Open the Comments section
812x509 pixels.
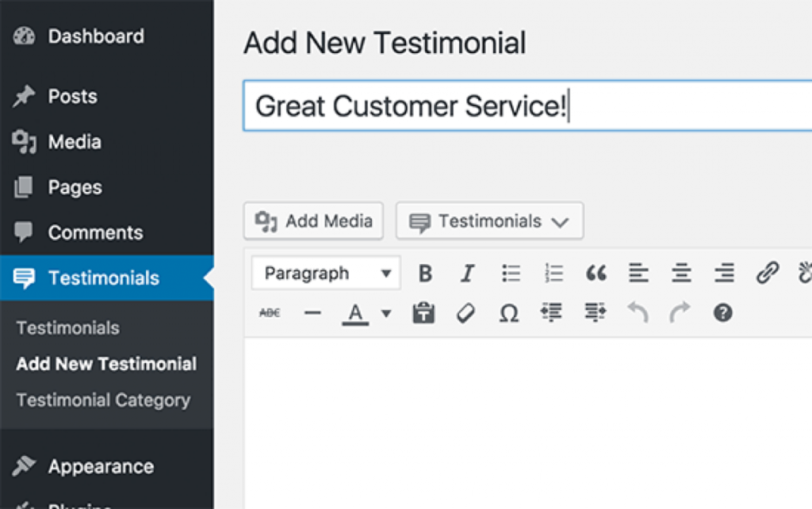tap(107, 232)
